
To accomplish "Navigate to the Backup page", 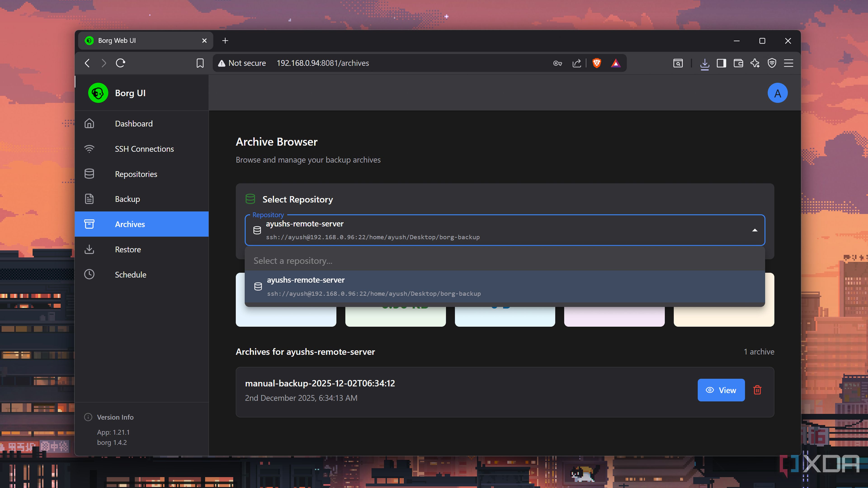I will coord(142,199).
